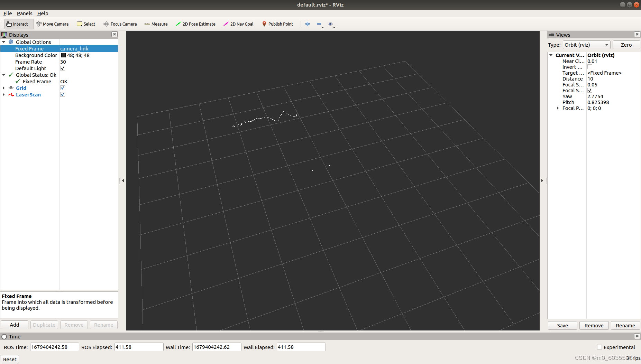Toggle the LaserScan display checkbox
The image size is (641, 364).
tap(63, 94)
